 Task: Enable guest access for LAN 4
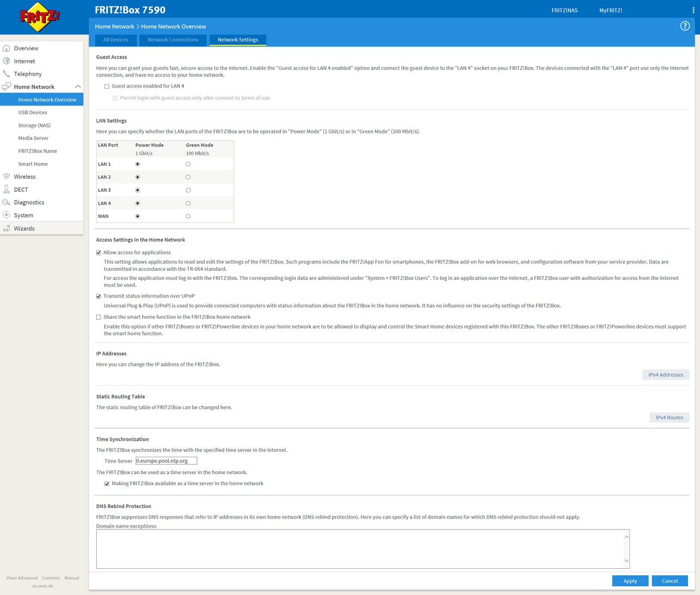107,86
